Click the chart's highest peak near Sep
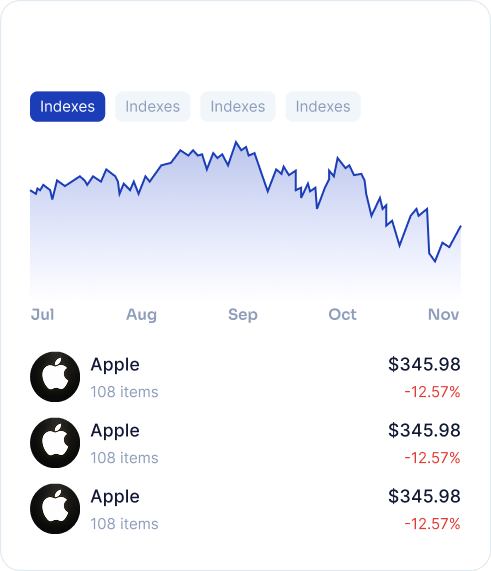The image size is (491, 571). tap(236, 142)
